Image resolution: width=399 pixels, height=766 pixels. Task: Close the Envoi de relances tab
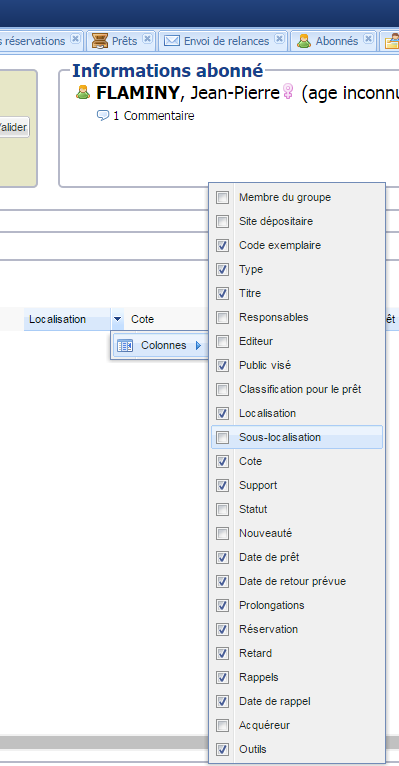(279, 39)
